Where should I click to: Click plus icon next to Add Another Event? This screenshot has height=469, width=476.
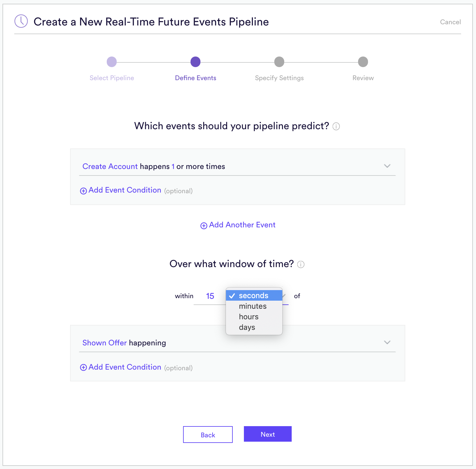(204, 226)
